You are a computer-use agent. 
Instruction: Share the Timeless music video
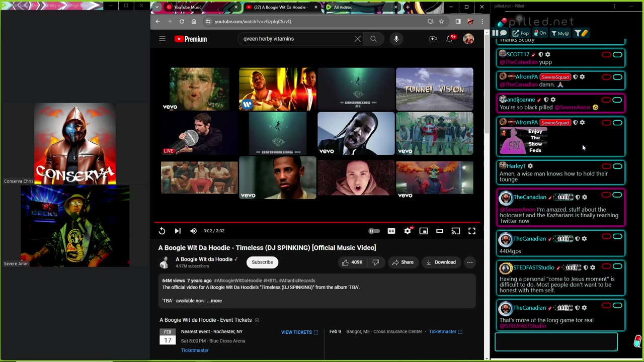click(x=403, y=262)
